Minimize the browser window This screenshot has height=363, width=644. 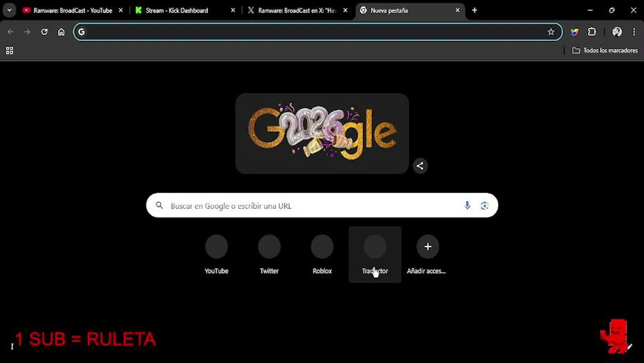pyautogui.click(x=590, y=10)
